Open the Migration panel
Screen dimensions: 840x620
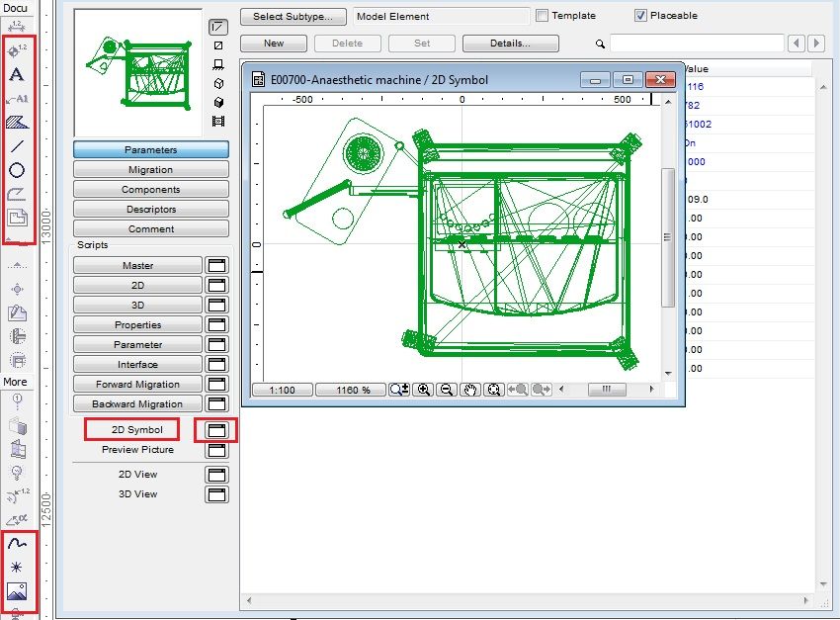[150, 169]
